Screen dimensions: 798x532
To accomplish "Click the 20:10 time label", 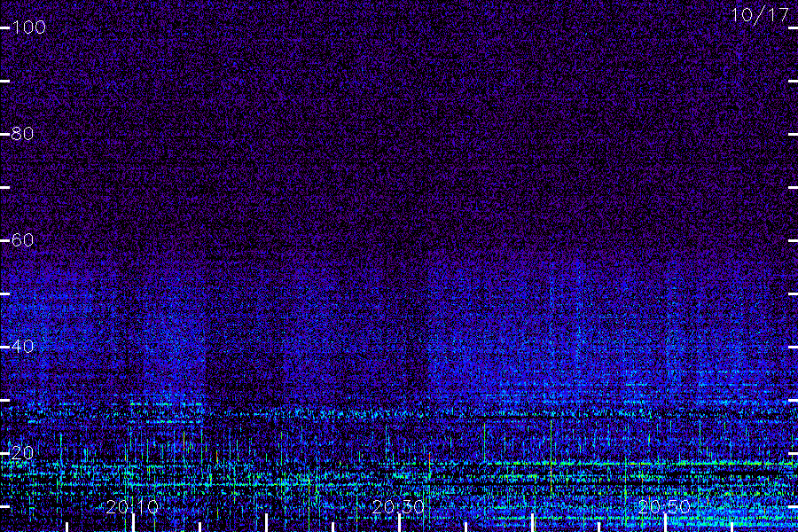I will [132, 507].
